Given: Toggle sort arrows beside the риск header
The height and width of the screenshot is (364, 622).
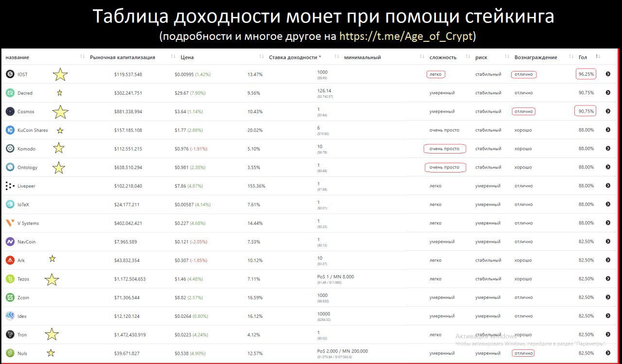Looking at the screenshot, I should click(x=508, y=57).
